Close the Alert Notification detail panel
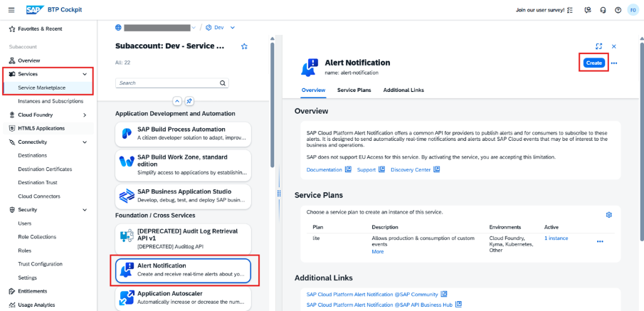Viewport: 644px width, 311px height. [614, 46]
